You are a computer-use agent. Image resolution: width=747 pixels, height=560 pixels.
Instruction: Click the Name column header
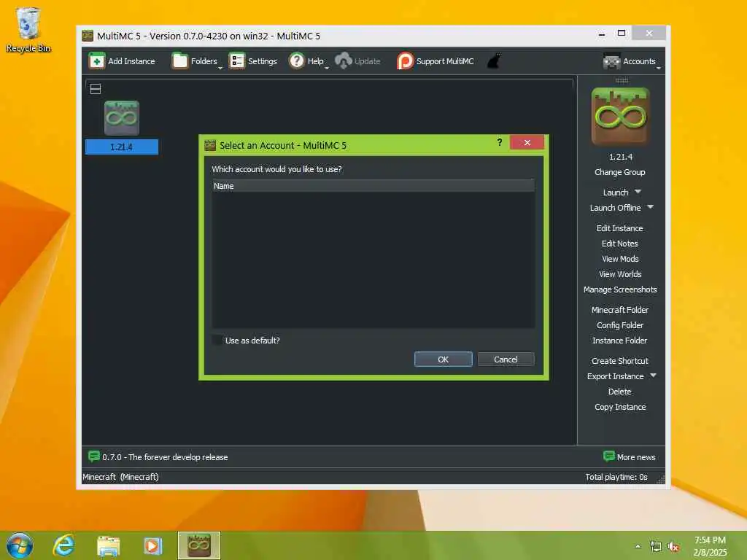click(x=373, y=186)
